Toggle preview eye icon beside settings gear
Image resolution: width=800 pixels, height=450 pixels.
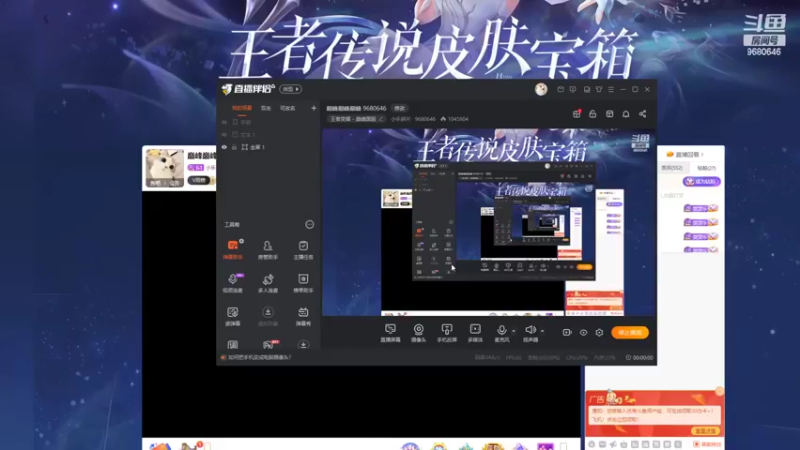coord(583,333)
